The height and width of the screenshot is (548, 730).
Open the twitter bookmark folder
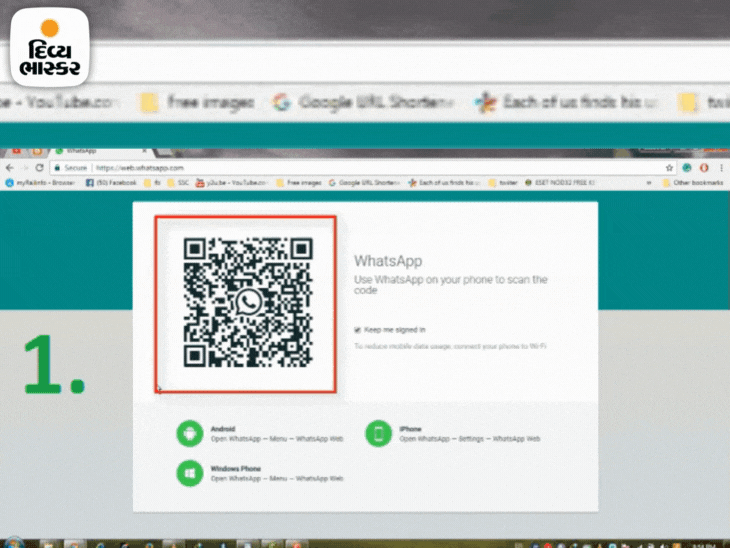point(503,183)
